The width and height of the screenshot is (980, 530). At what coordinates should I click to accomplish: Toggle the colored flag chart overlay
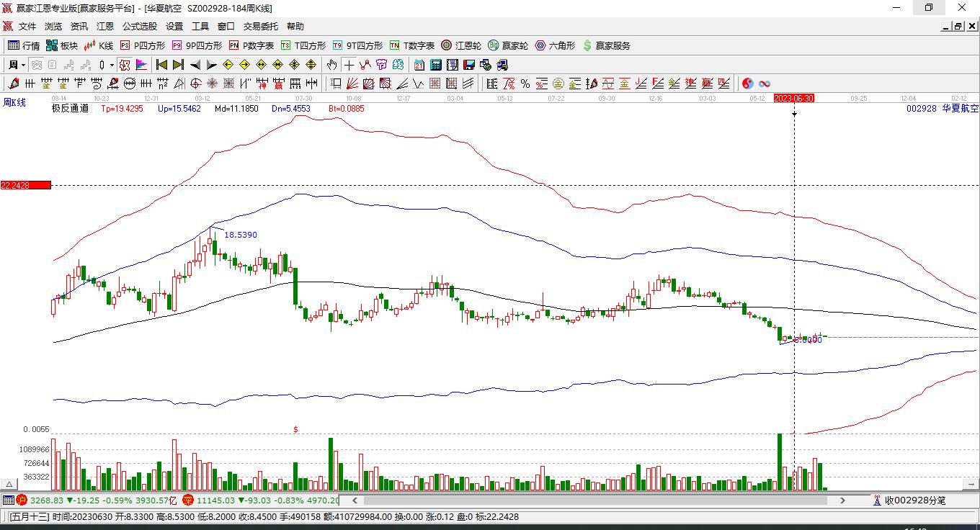(141, 65)
